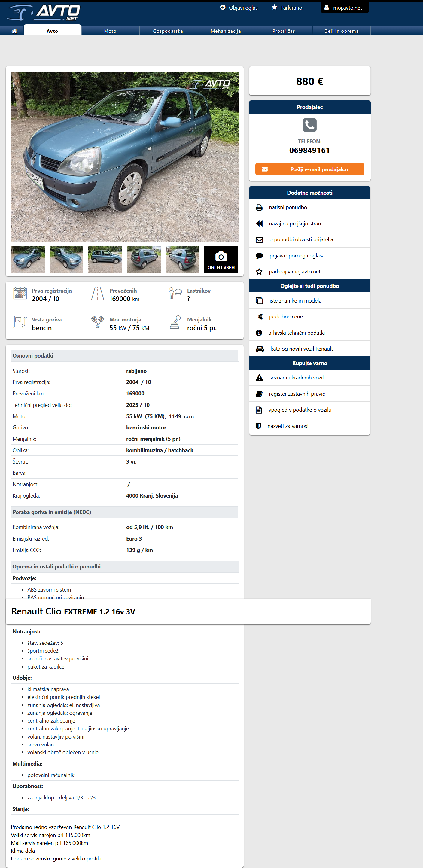Click the book icon for register zastavnih pravic
423x868 pixels.
pyautogui.click(x=259, y=394)
